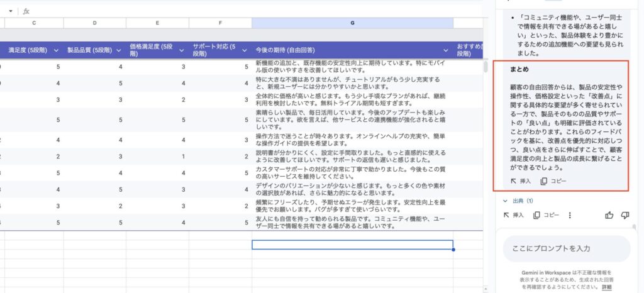Click feedback cell starting 説明書が分かりにくく
Image resolution: width=644 pixels, height=293 pixels.
(352, 157)
